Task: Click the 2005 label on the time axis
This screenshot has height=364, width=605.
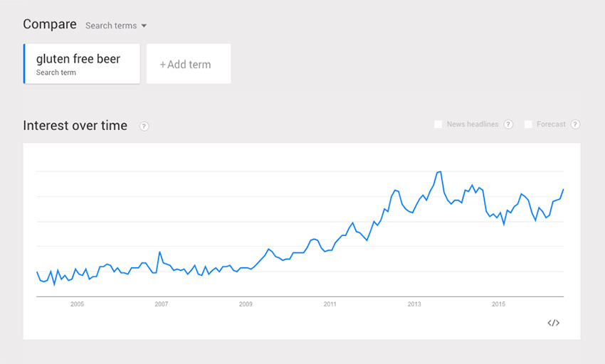Action: point(77,304)
